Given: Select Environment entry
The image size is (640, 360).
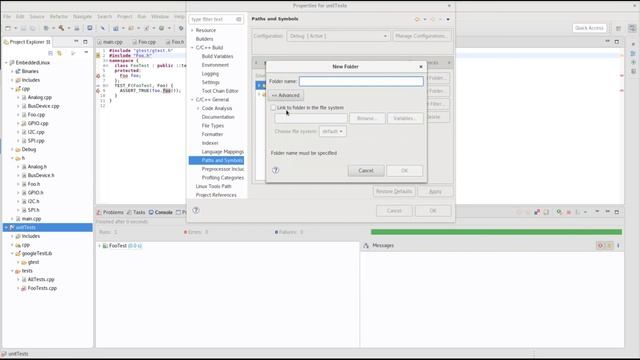Looking at the screenshot, I should pyautogui.click(x=215, y=65).
